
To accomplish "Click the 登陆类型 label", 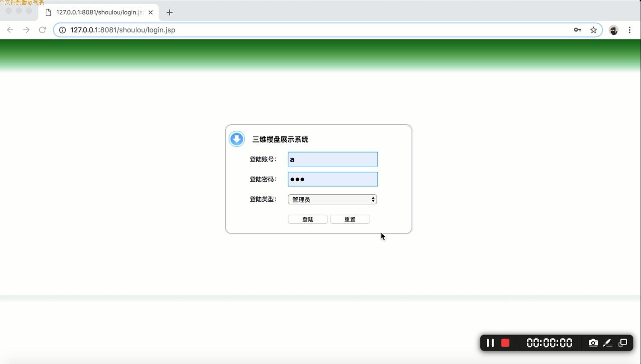I will coord(263,199).
